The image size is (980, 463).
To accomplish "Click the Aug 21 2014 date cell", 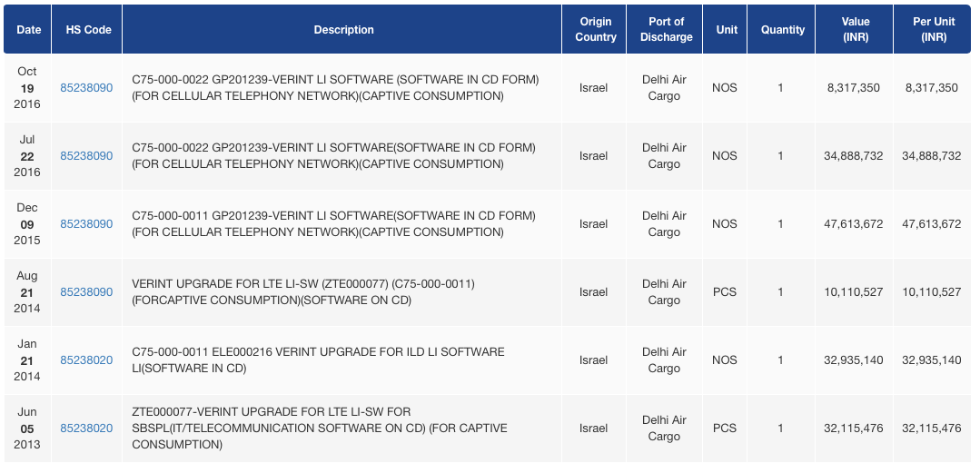I will [x=27, y=292].
